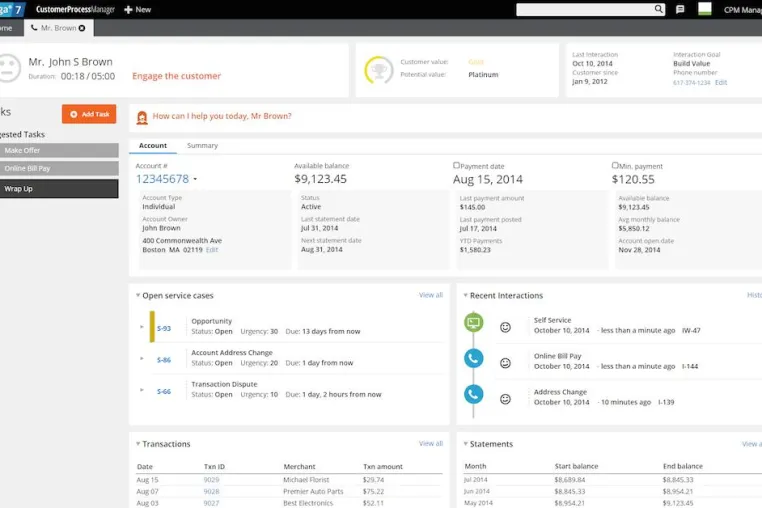The height and width of the screenshot is (508, 762).
Task: Toggle the Min. payment checkbox
Action: point(615,165)
